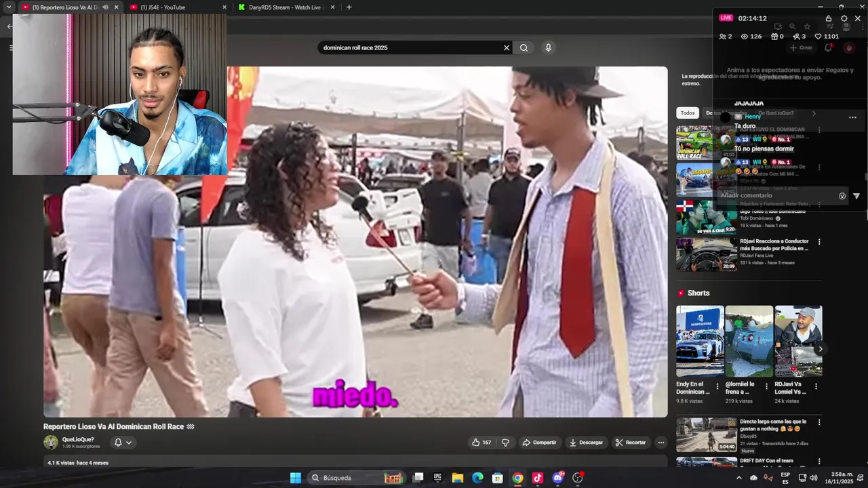868x488 pixels.
Task: Click the Recortar clip button
Action: 631,443
